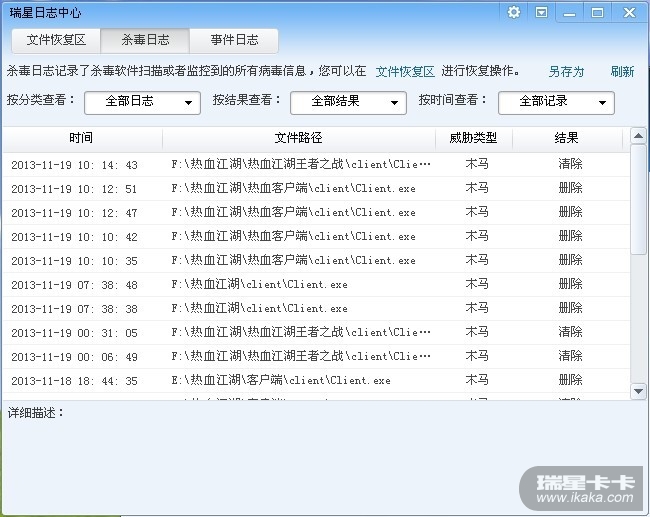Select the row dated 2013-11-19 07:38:38
The height and width of the screenshot is (517, 650).
(x=316, y=309)
